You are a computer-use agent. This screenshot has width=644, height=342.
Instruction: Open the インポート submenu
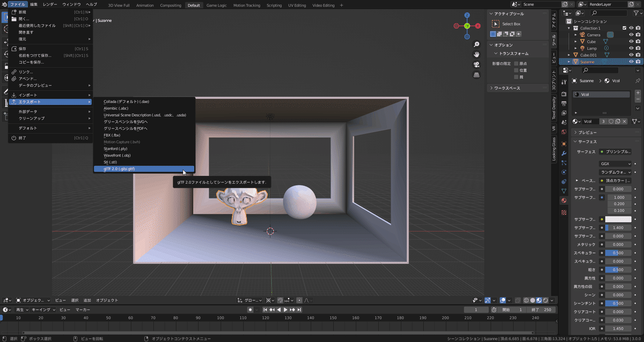51,95
